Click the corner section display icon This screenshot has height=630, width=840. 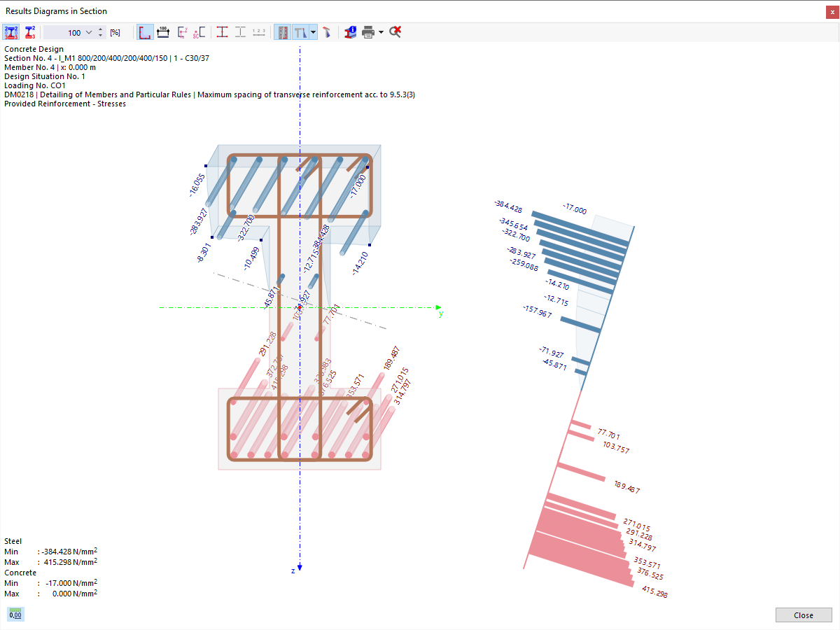144,31
